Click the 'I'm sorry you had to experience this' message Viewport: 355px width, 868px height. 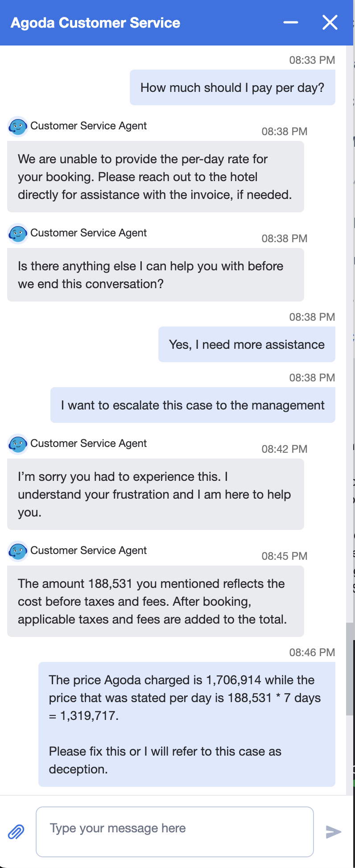(155, 494)
